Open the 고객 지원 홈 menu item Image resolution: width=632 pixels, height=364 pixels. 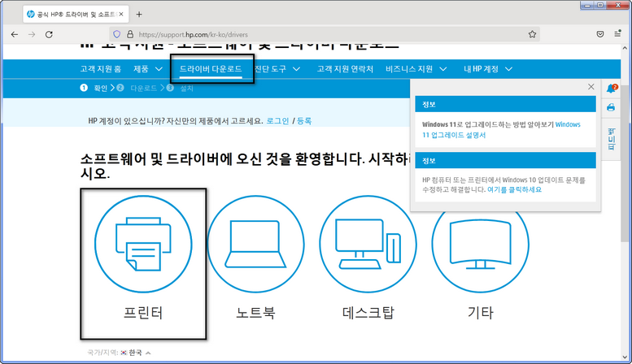coord(100,69)
